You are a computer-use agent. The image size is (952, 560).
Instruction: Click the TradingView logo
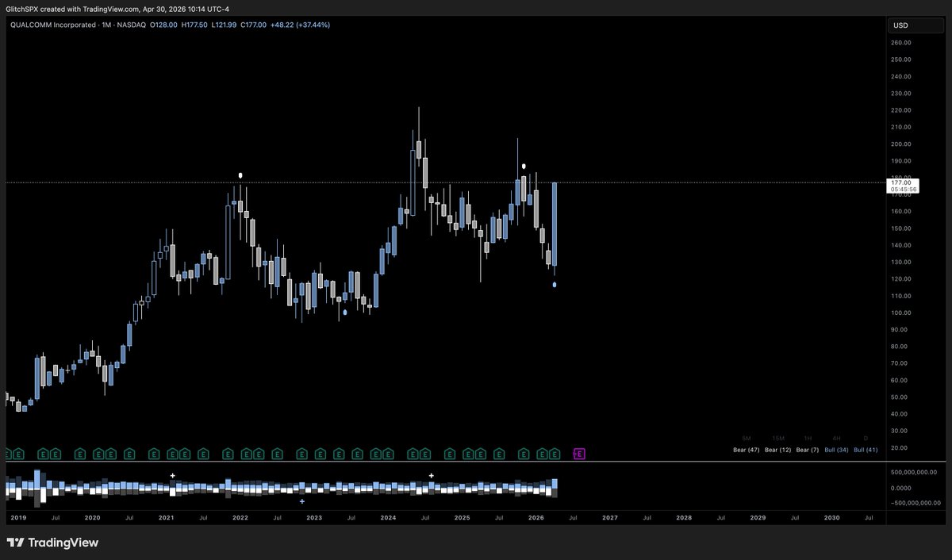point(52,543)
